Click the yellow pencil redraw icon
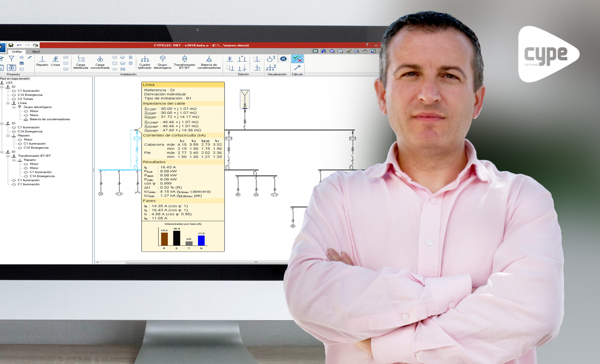 coord(349,51)
